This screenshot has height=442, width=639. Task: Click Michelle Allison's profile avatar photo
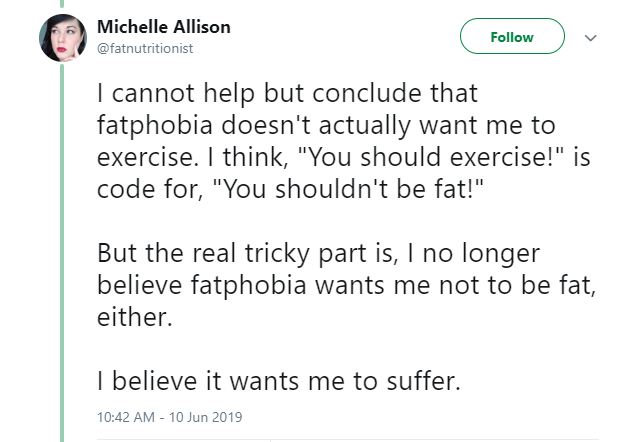62,38
